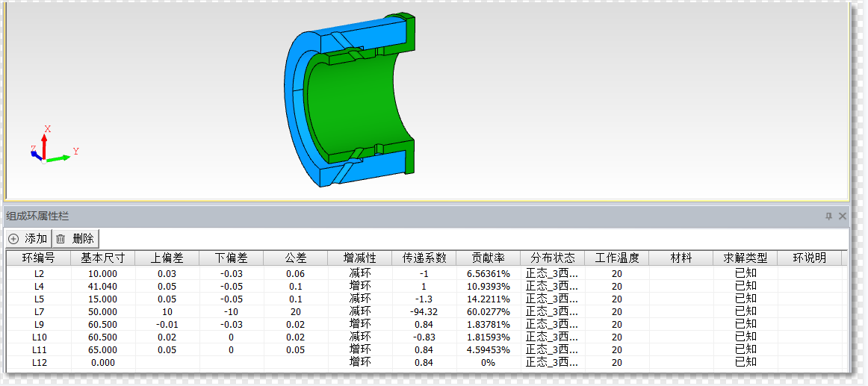Pin the 组成环属性栏 panel
This screenshot has width=868, height=386.
[828, 216]
